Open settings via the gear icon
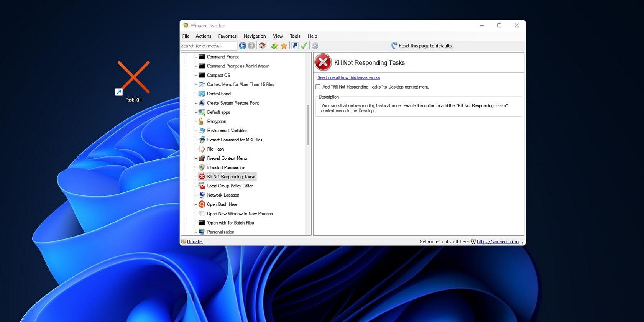Image resolution: width=644 pixels, height=322 pixels. pyautogui.click(x=315, y=46)
